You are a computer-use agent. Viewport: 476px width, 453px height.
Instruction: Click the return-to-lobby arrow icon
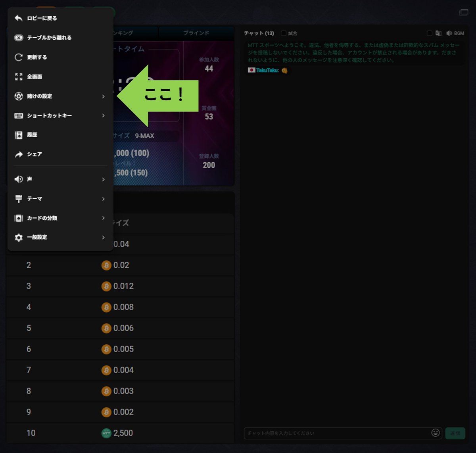pyautogui.click(x=19, y=18)
